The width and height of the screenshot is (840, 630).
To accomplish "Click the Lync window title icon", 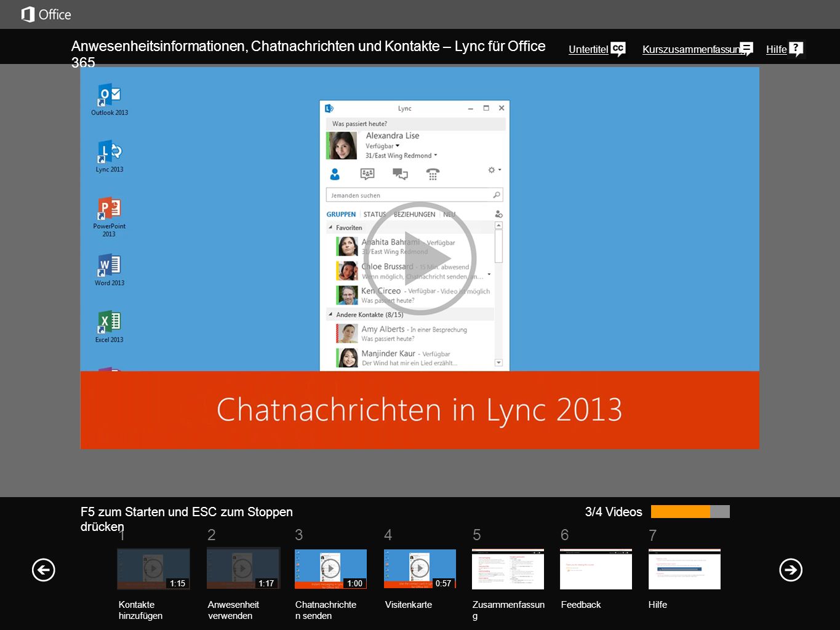I will [x=329, y=108].
